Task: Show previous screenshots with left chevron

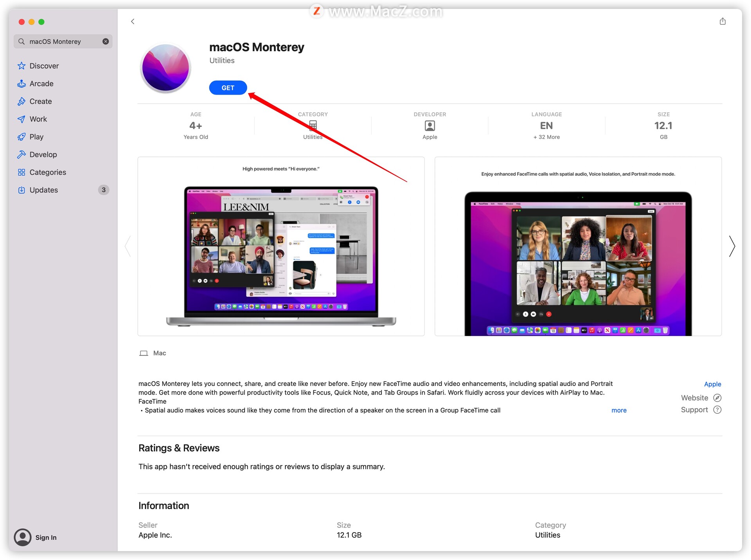Action: 128,246
